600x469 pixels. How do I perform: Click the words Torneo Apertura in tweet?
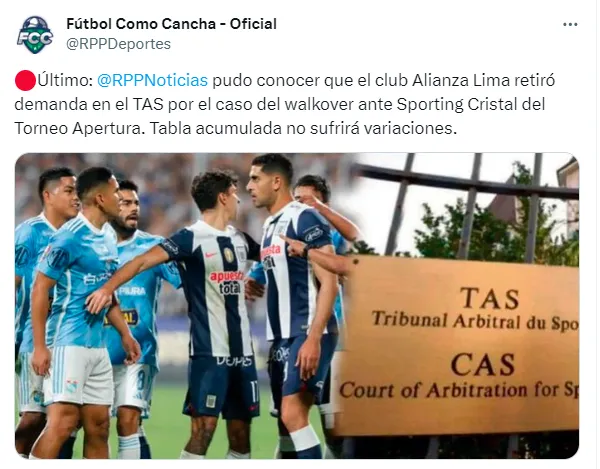click(x=77, y=128)
